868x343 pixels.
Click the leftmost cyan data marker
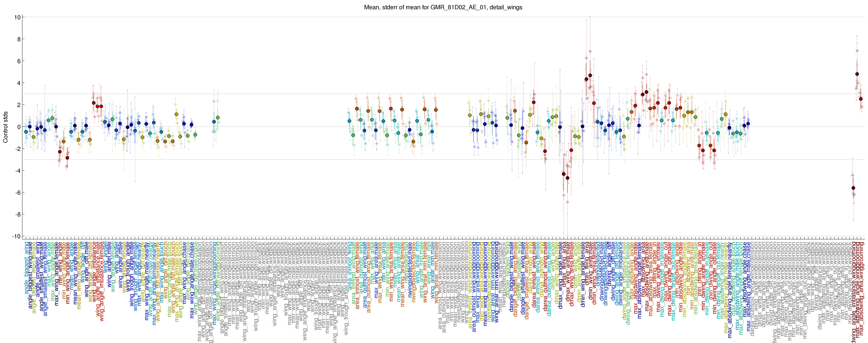pyautogui.click(x=26, y=132)
